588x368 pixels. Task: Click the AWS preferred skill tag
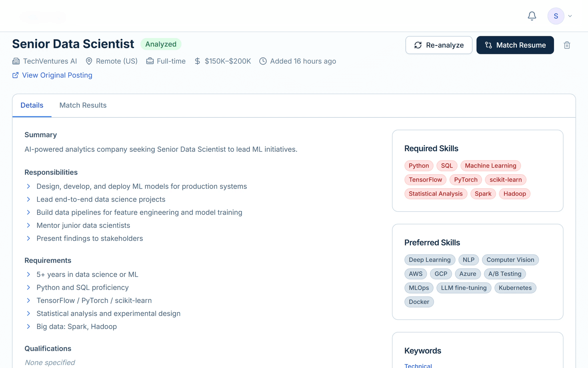(x=416, y=274)
